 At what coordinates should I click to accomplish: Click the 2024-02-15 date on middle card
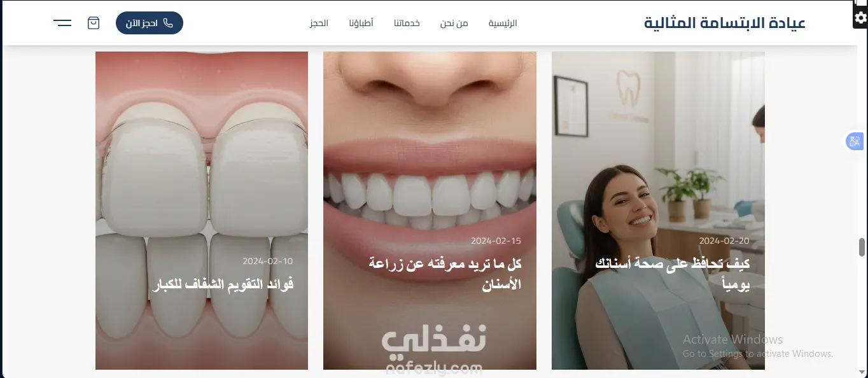pyautogui.click(x=496, y=241)
